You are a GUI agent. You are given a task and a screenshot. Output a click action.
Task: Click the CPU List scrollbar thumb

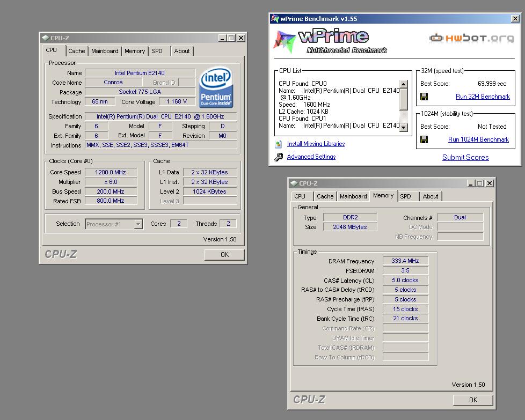[404, 99]
